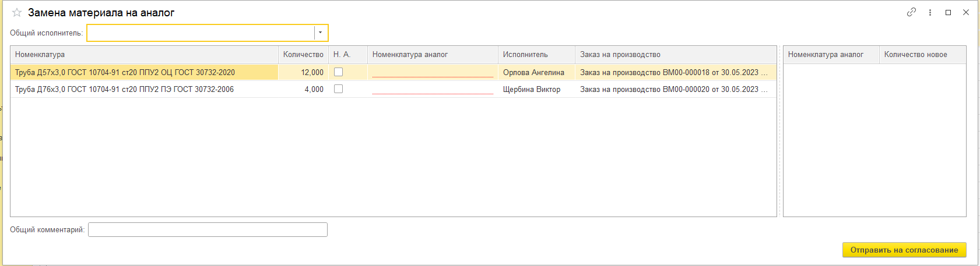
Task: Select right panel Номенклатура аналог header
Action: (x=831, y=55)
